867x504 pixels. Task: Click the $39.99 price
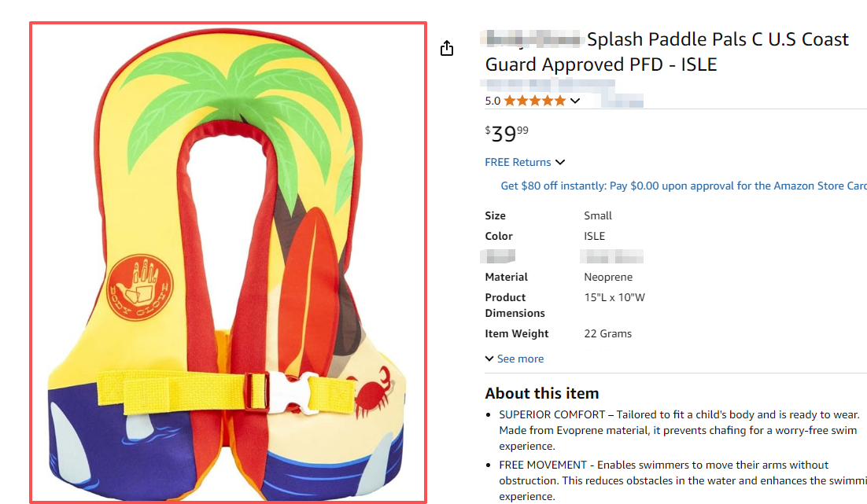[x=507, y=134]
